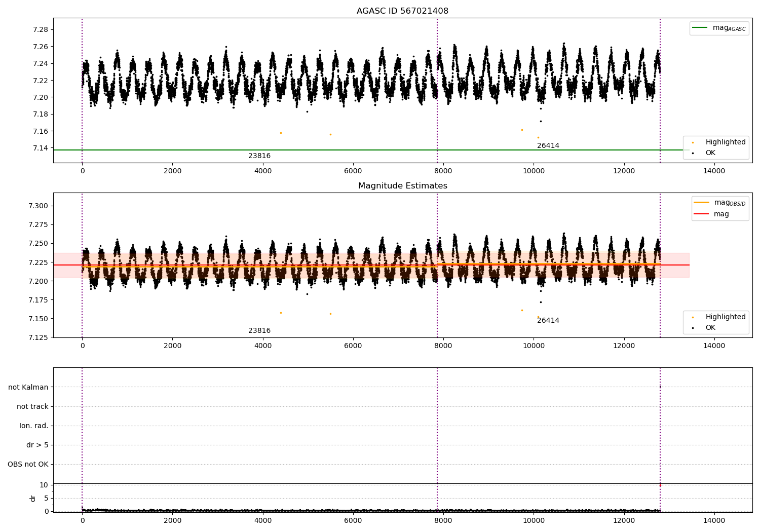The width and height of the screenshot is (760, 532).
Task: Click the 7.18 y-tick in top plot
Action: [41, 115]
